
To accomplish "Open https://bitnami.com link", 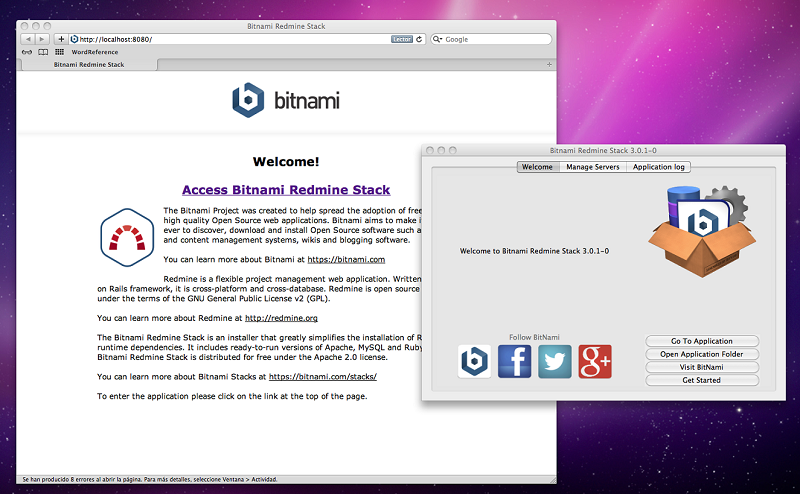I will [x=346, y=259].
